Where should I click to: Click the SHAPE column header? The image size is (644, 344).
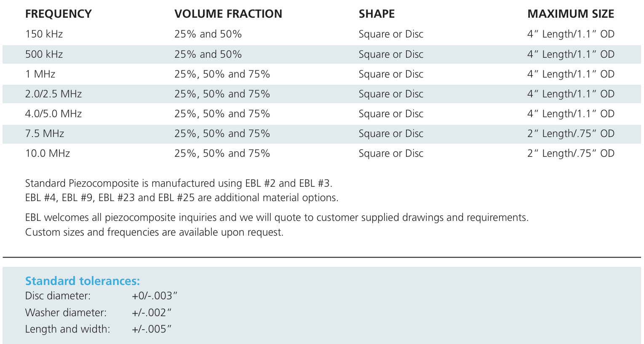click(x=377, y=14)
